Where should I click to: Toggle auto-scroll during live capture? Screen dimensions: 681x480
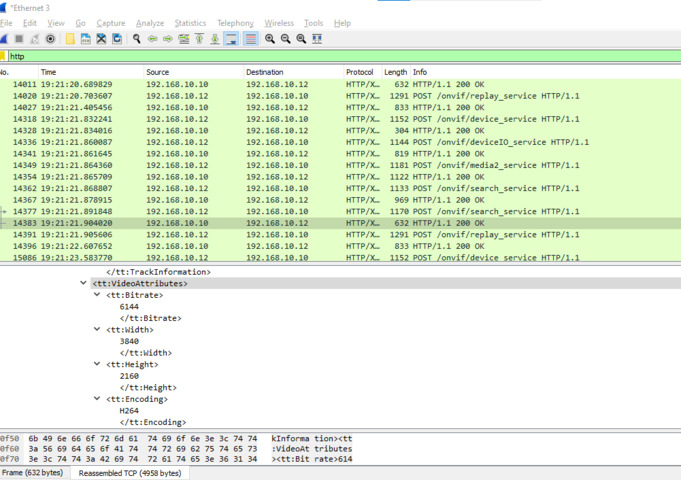tap(232, 39)
